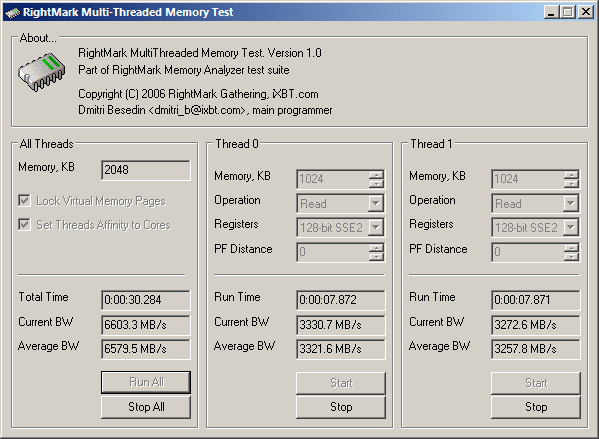
Task: Increase Thread 1 Memory KB spinner
Action: (571, 175)
